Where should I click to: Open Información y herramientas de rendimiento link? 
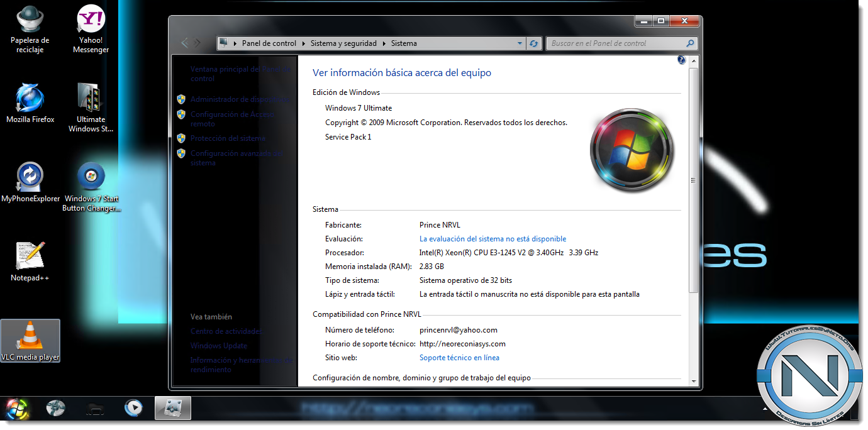pos(242,365)
